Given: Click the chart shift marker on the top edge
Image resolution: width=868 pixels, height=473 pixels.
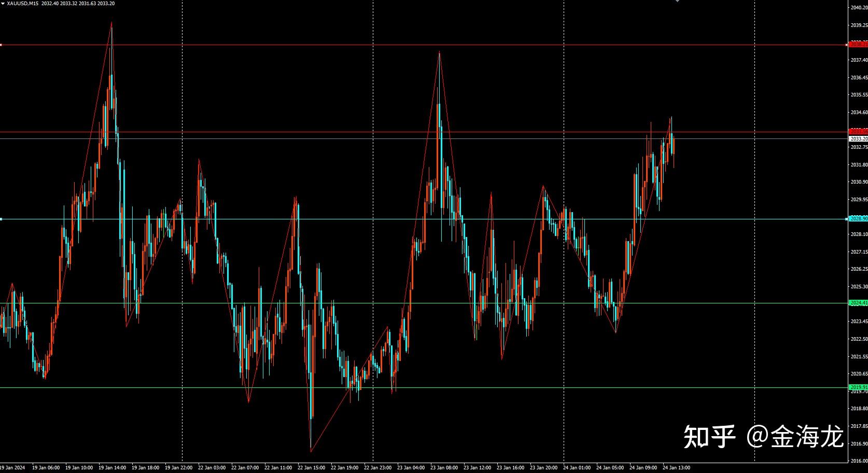Looking at the screenshot, I should point(677,1).
